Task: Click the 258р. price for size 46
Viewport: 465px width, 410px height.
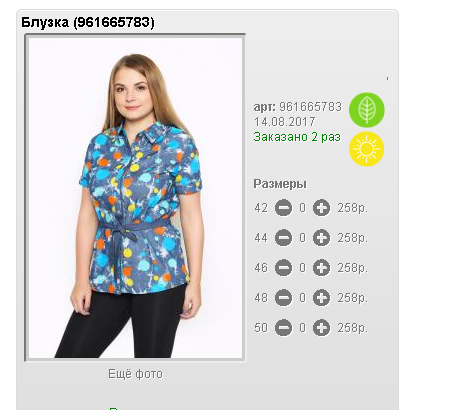Action: (x=353, y=268)
